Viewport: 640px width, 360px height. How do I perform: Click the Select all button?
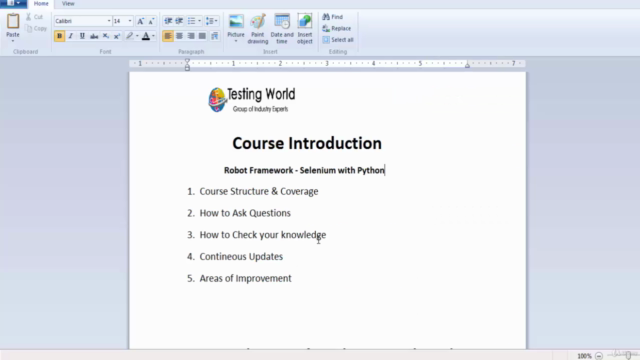(x=338, y=40)
